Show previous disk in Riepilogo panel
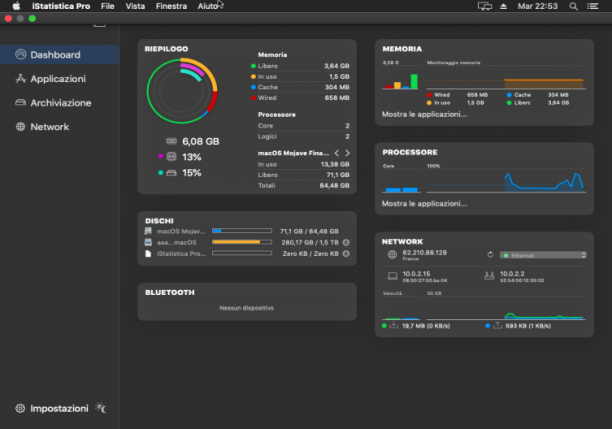The width and height of the screenshot is (612, 429). click(337, 153)
